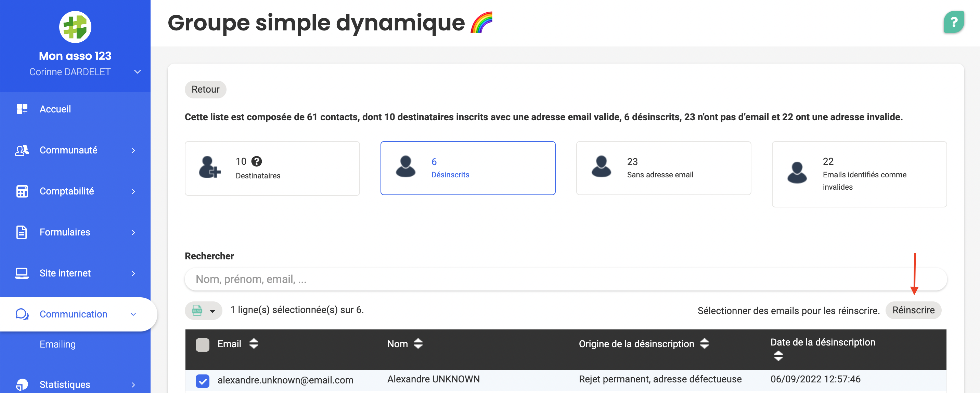This screenshot has width=980, height=393.
Task: Sort by Email column arrows
Action: point(254,343)
